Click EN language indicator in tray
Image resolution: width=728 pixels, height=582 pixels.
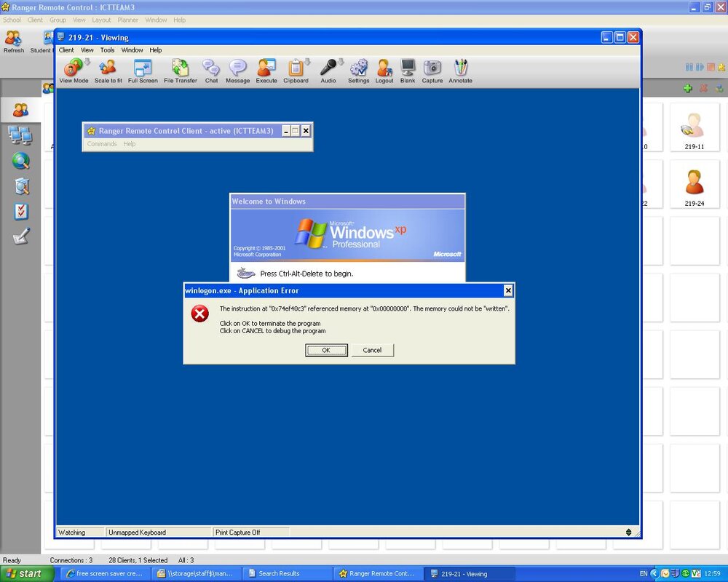pos(644,574)
